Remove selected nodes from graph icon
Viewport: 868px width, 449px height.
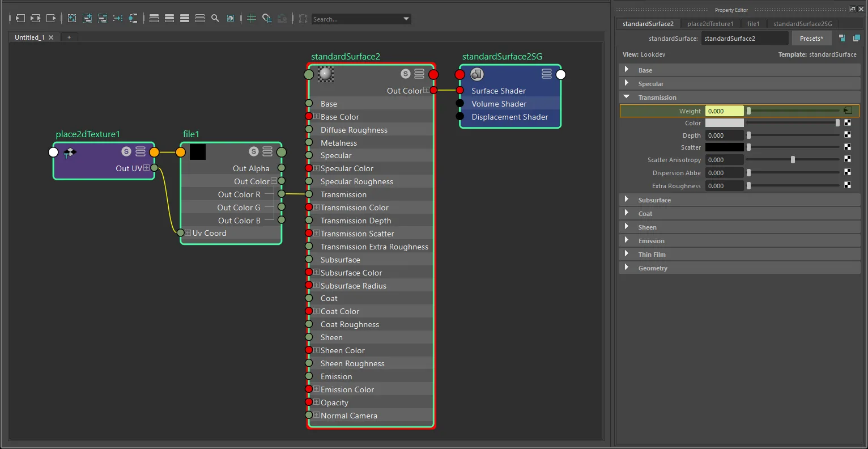[103, 19]
